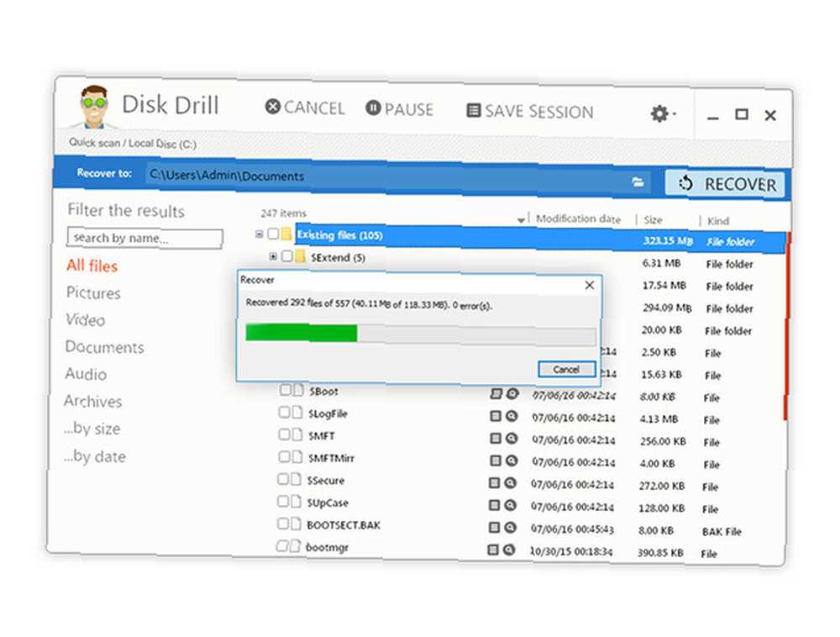The image size is (840, 637).
Task: Click Cancel in the Recover dialog
Action: (x=566, y=369)
